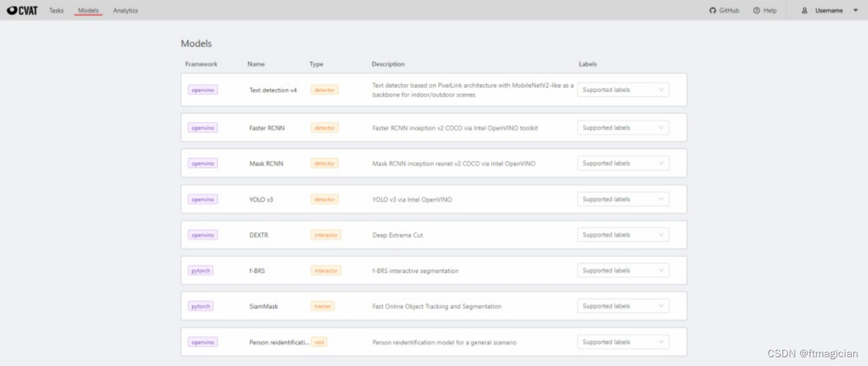Click the Deep Extreme Cut description
Viewport: 868px width, 366px height.
398,235
